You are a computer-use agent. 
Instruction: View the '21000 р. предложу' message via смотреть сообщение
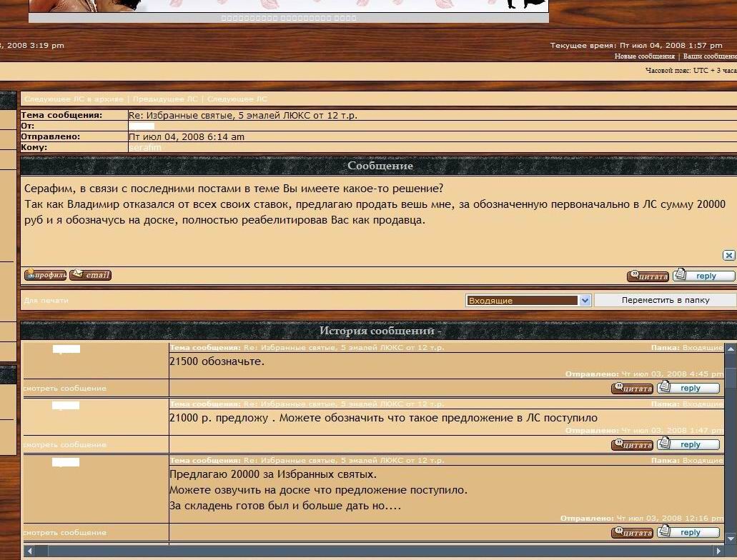pyautogui.click(x=64, y=444)
